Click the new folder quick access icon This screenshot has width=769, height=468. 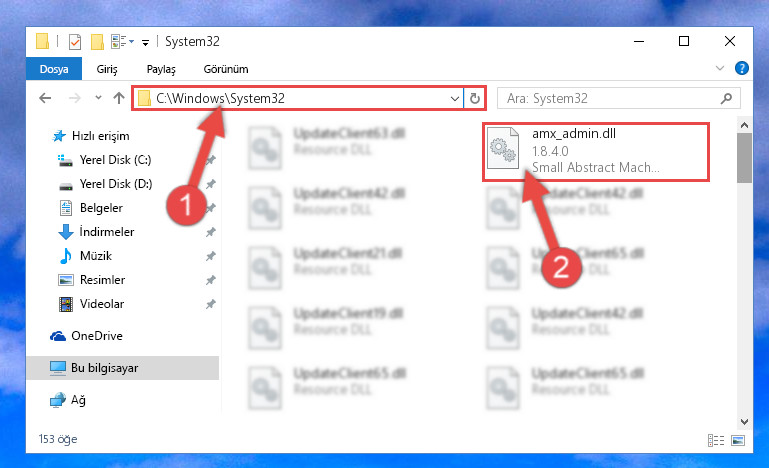pos(97,42)
